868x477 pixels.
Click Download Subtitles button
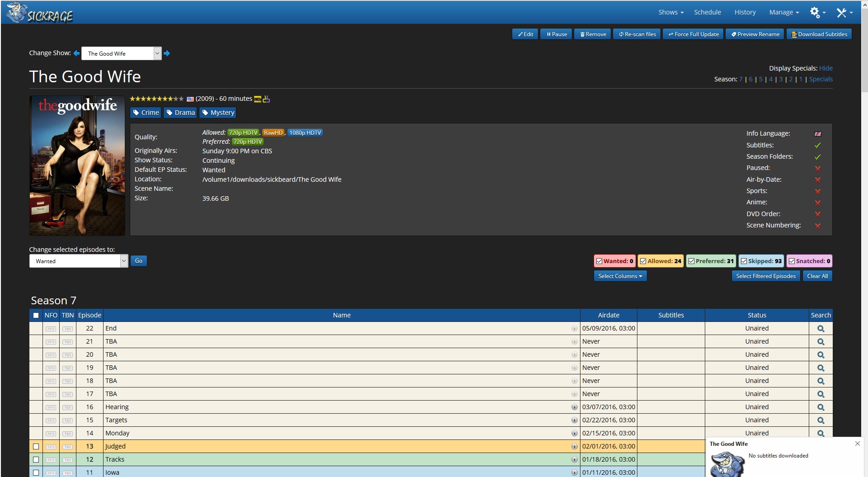(819, 34)
